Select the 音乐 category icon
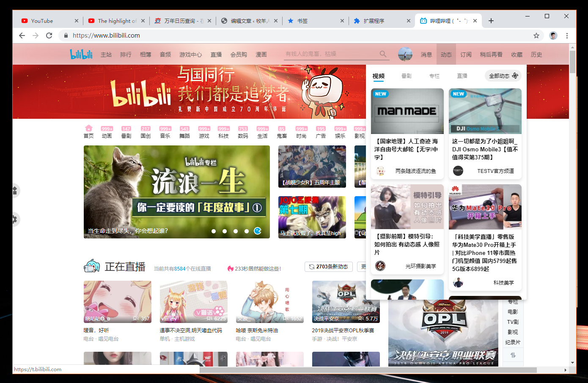588x383 pixels. pos(165,131)
